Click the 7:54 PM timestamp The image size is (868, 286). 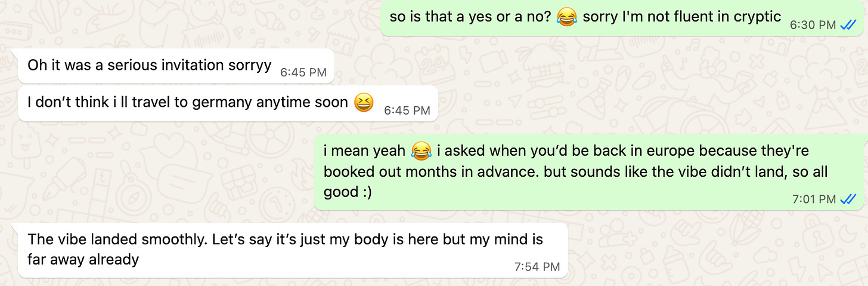[537, 267]
